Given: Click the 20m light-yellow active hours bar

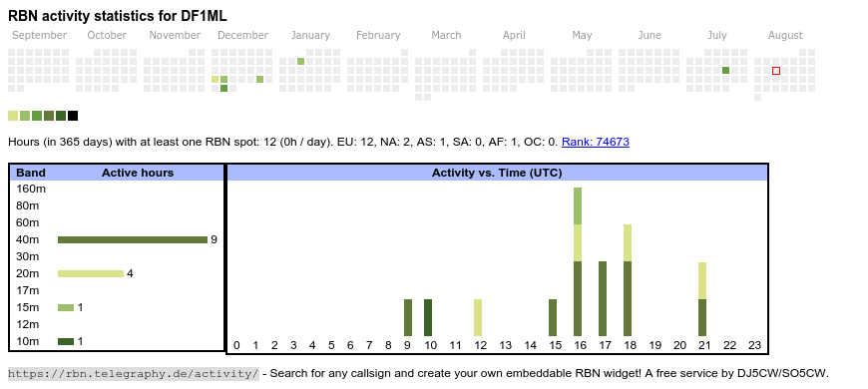Looking at the screenshot, I should pyautogui.click(x=91, y=273).
